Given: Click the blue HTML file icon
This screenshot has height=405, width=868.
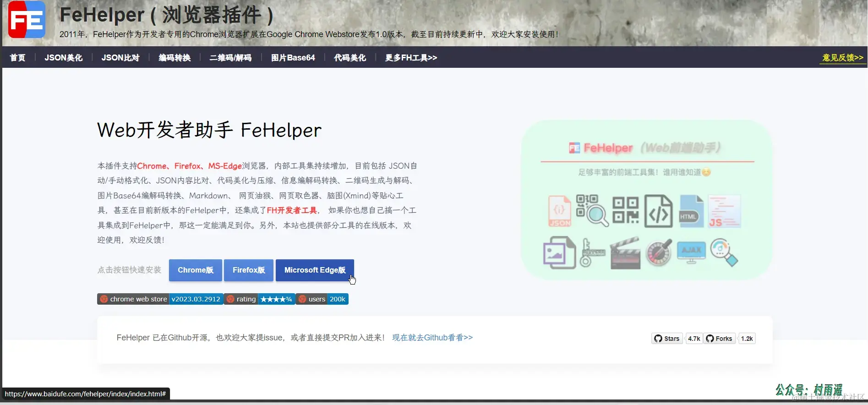Looking at the screenshot, I should (x=691, y=211).
